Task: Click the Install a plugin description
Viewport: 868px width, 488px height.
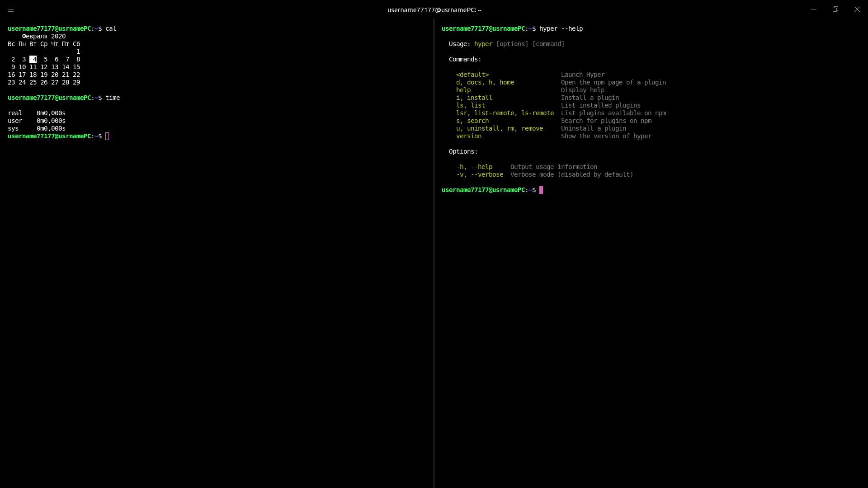Action: pos(590,98)
